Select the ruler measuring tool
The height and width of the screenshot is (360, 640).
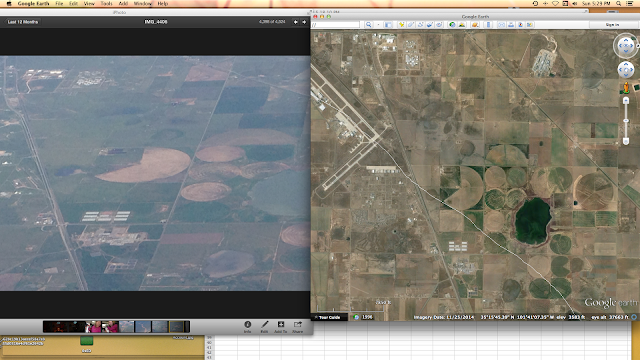click(489, 24)
